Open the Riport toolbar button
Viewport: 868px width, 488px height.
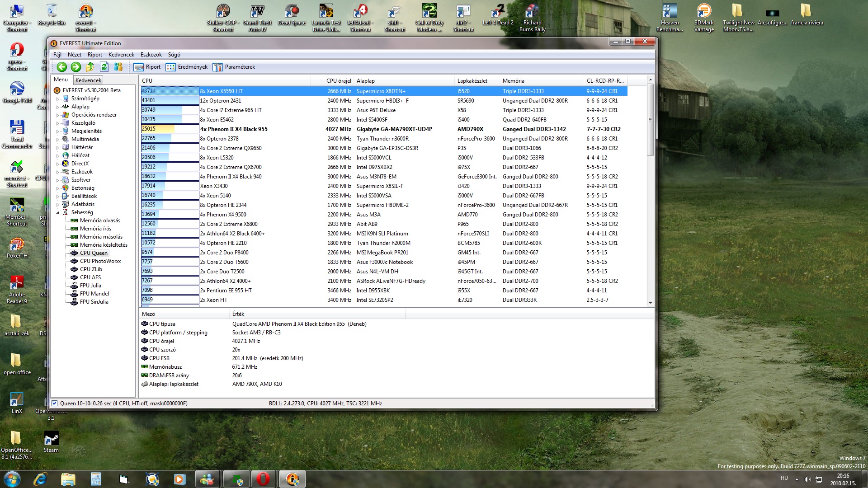click(x=147, y=67)
